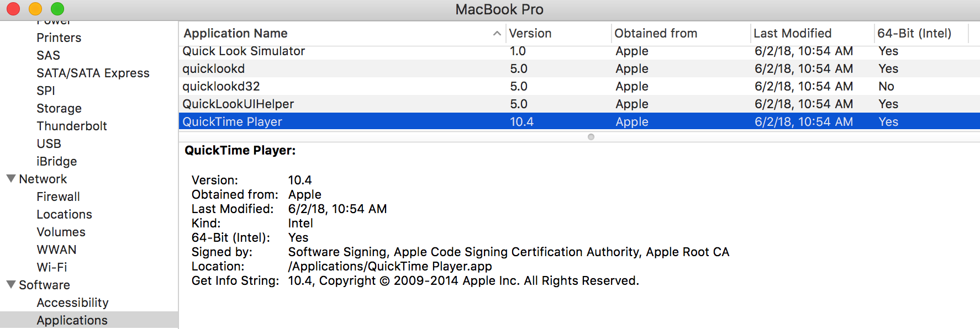Collapse the Software section triangle

tap(11, 285)
